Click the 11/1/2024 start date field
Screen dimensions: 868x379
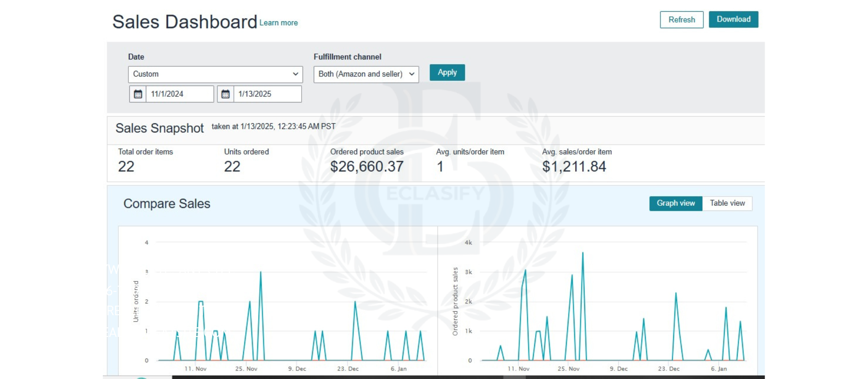point(179,94)
